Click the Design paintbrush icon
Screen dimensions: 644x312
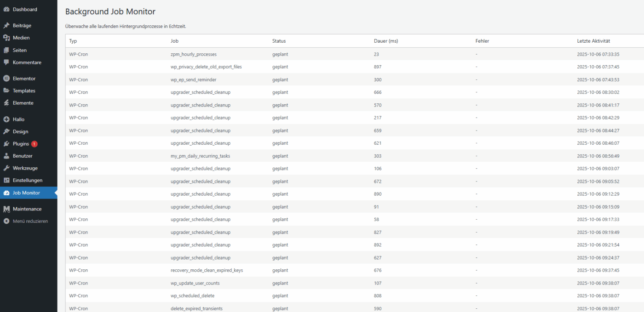6,131
